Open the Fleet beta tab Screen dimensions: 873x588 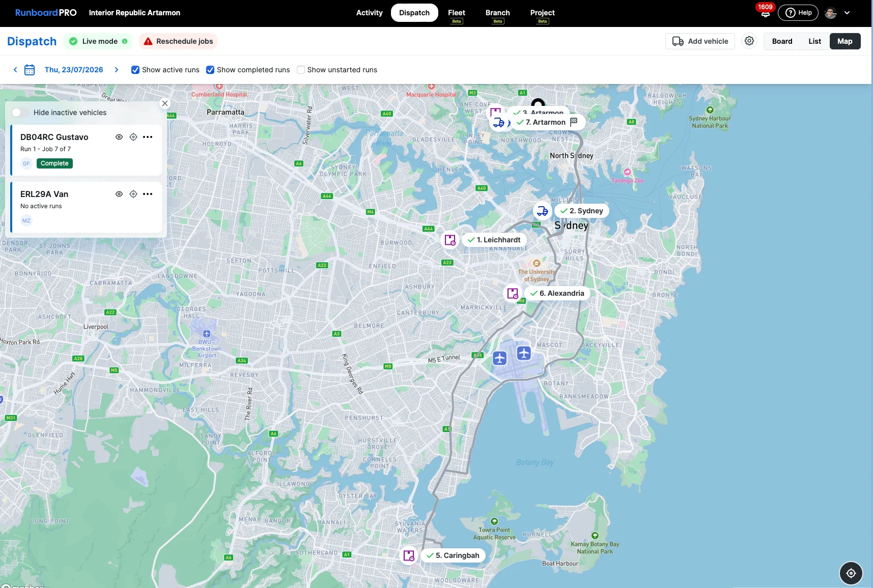click(457, 15)
